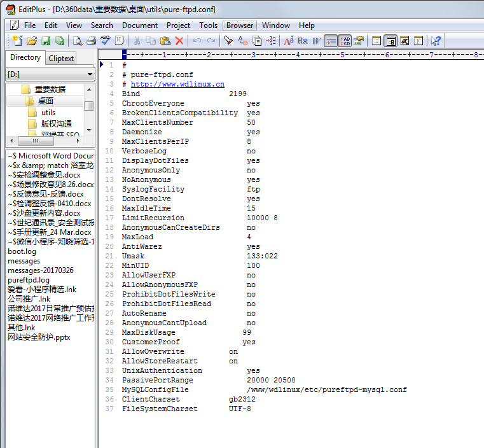
Task: Click the Find in Files icon
Action: (x=256, y=41)
